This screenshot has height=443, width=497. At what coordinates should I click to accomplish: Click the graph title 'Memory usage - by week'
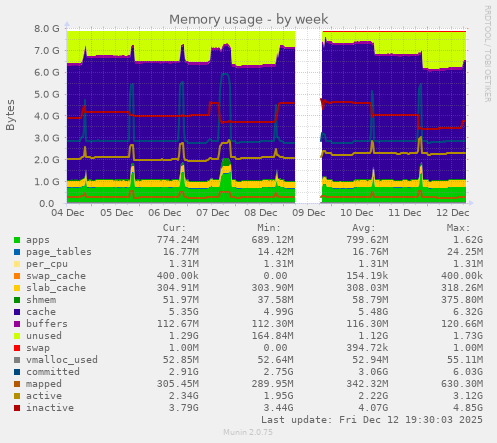[249, 20]
